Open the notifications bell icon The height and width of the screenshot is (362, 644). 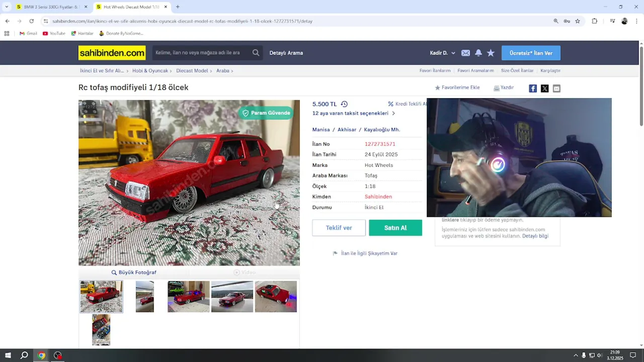[x=478, y=53]
